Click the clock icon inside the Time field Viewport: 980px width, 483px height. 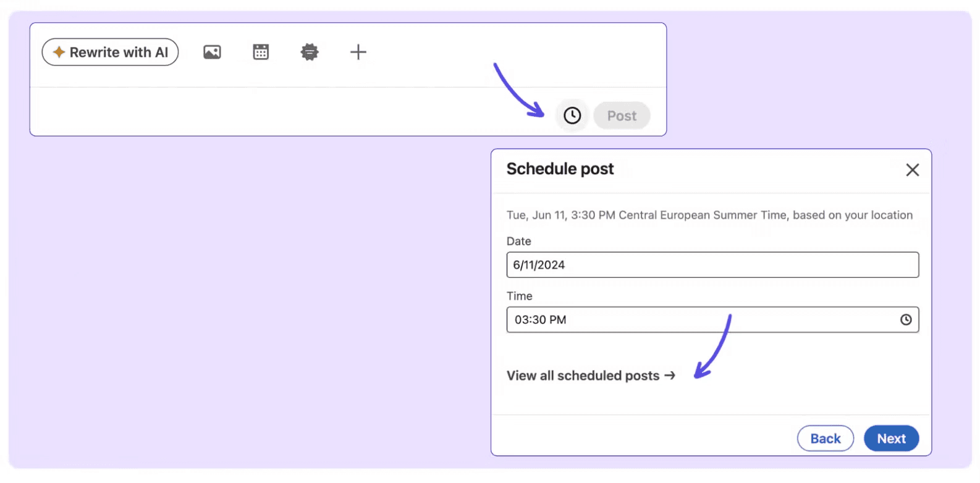click(x=906, y=319)
